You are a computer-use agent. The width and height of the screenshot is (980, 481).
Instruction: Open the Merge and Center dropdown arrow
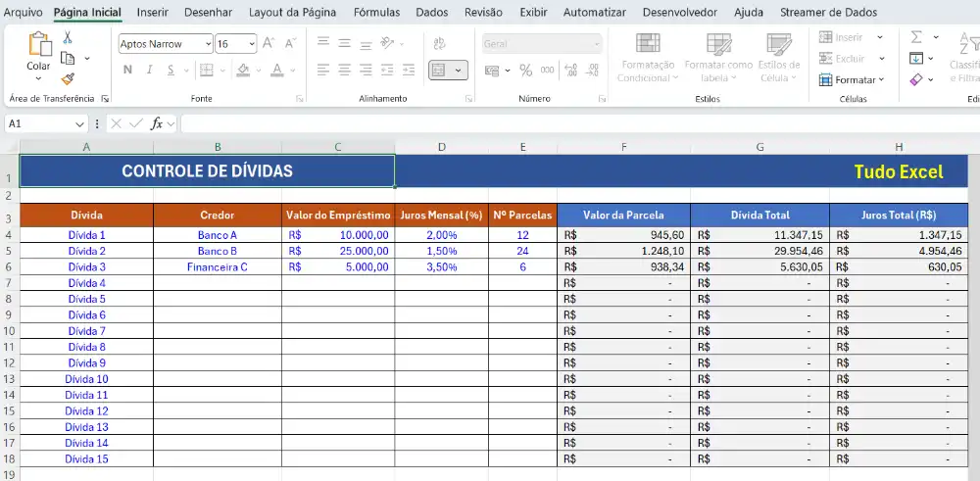pos(458,70)
